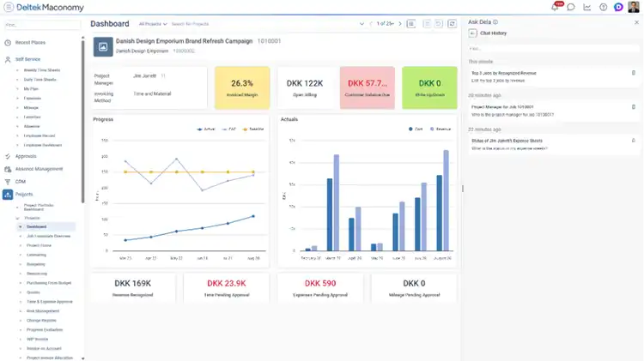Delete the Top 3 Jobs chat entry
The image size is (644, 361).
[x=634, y=73]
